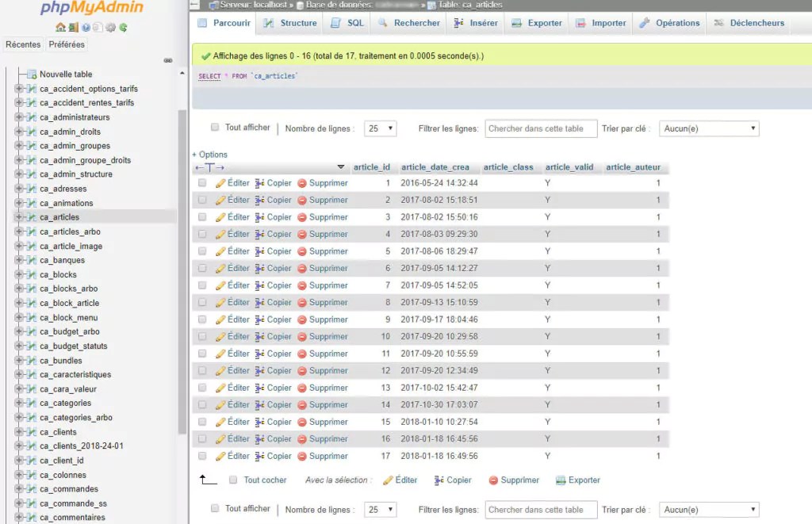This screenshot has height=524, width=812.
Task: Click the green reload navigation panel icon
Action: coord(124,27)
